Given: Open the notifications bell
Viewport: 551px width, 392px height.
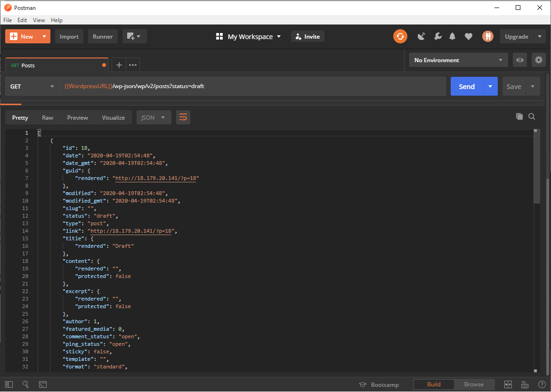Looking at the screenshot, I should [453, 36].
